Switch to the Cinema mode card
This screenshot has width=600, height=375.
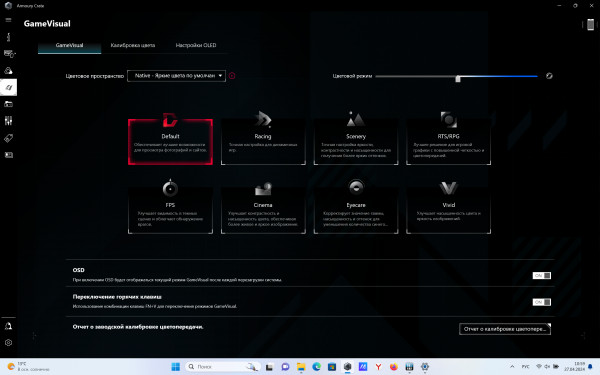[263, 210]
